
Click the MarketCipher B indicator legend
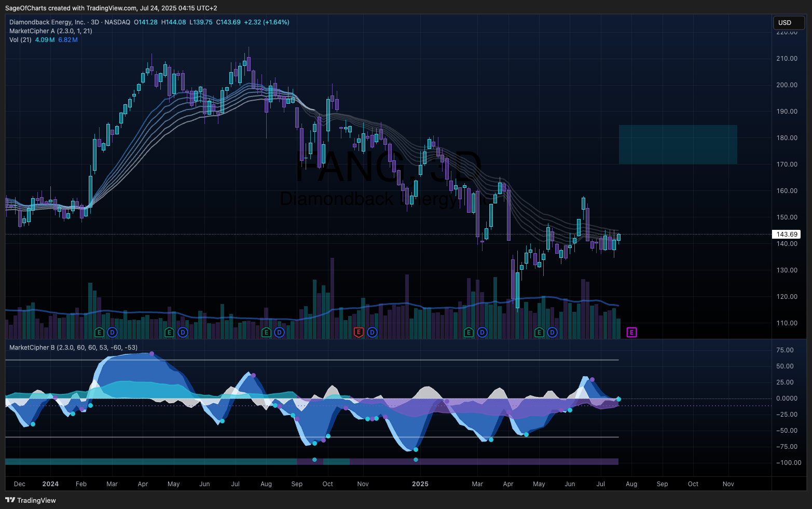pyautogui.click(x=73, y=348)
